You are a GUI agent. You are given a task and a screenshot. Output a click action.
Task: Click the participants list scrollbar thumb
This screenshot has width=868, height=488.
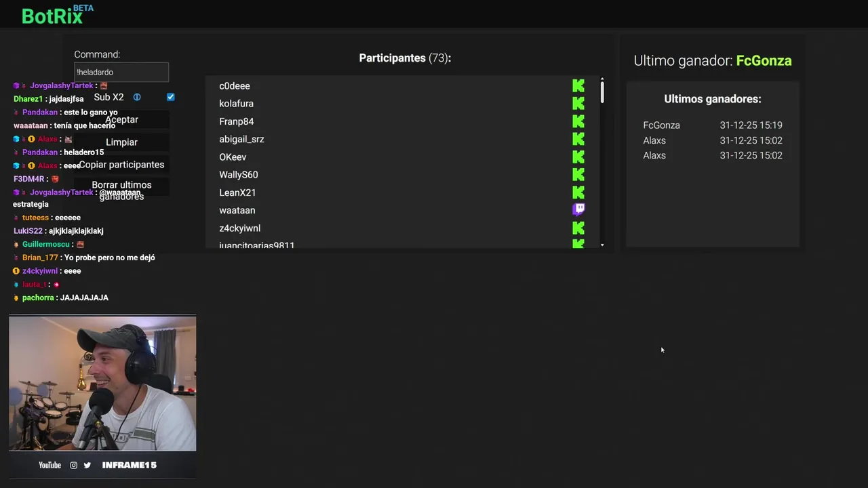602,91
